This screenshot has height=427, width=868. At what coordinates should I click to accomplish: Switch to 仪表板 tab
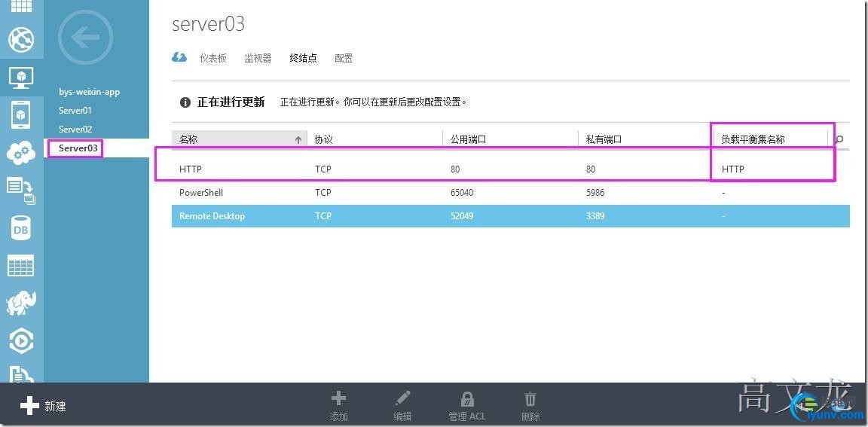click(213, 58)
